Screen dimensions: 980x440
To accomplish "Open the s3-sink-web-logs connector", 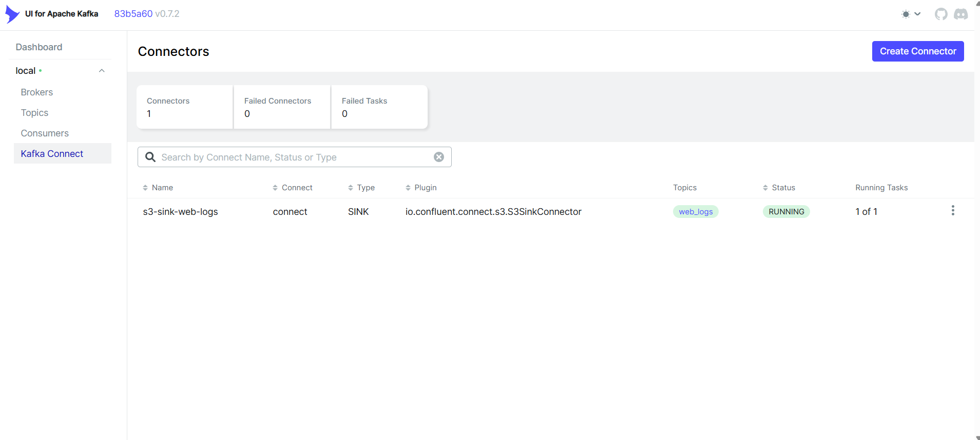I will [x=181, y=212].
